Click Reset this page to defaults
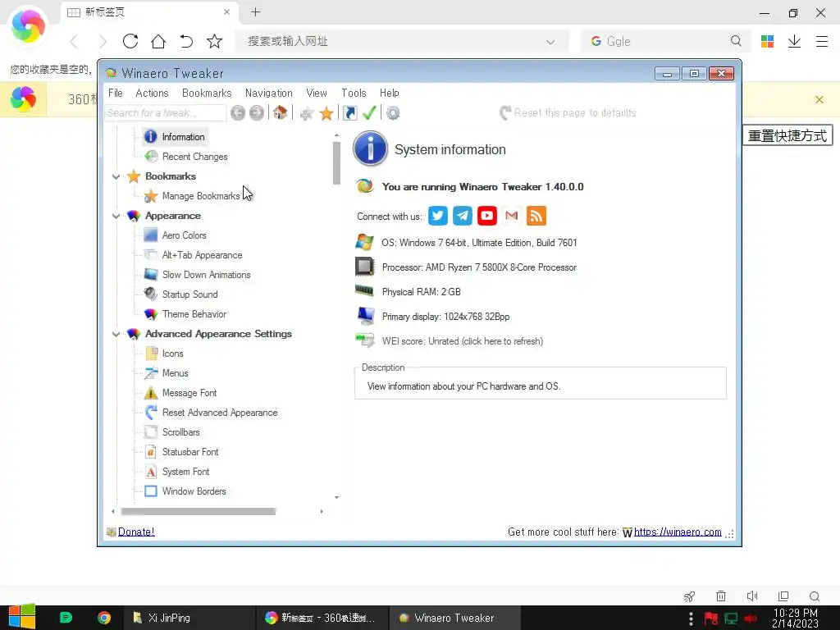This screenshot has height=630, width=840. pos(568,112)
